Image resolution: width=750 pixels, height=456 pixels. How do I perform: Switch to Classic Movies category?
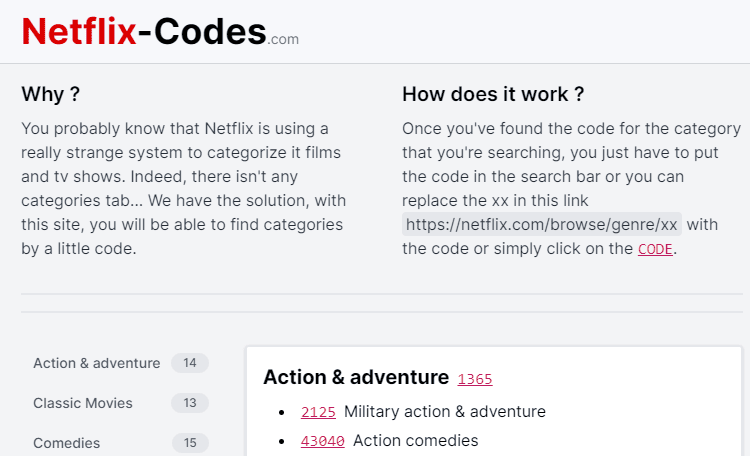pyautogui.click(x=83, y=403)
